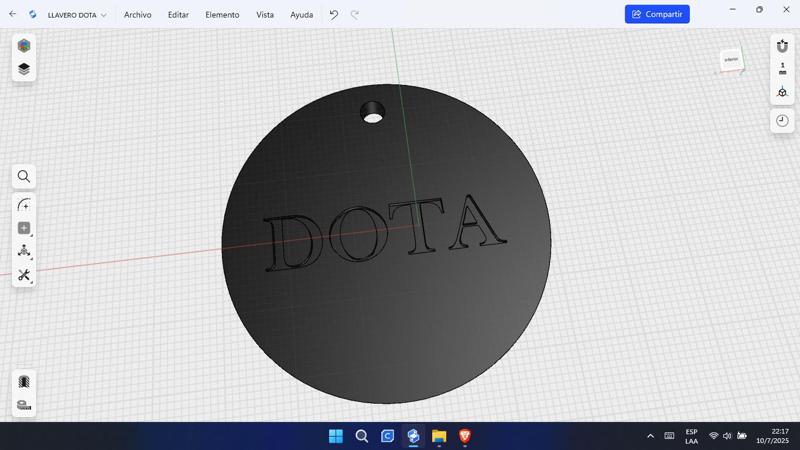
Task: Open the magnifier search tool
Action: 24,177
